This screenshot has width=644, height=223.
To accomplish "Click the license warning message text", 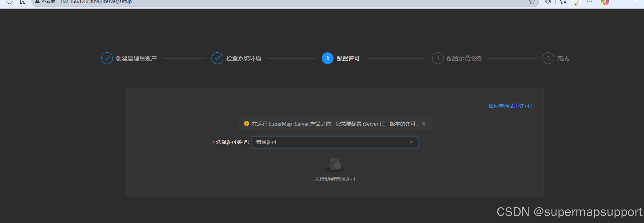I will 336,124.
